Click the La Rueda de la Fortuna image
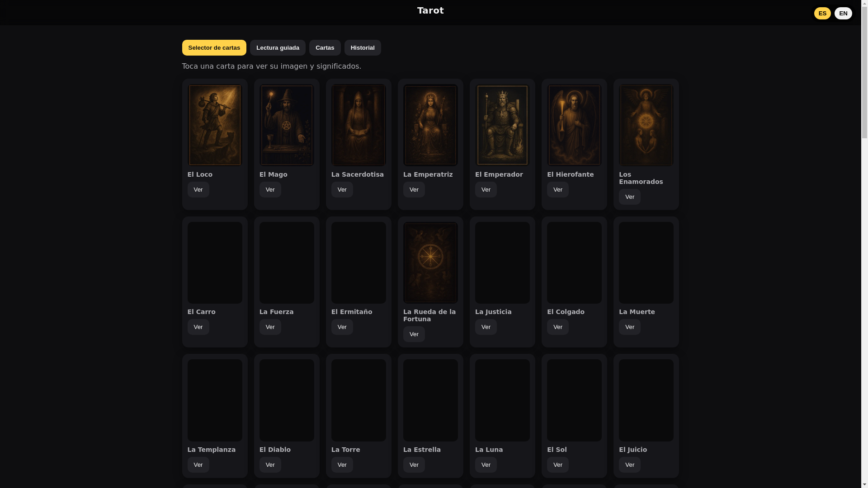The height and width of the screenshot is (488, 868). tap(430, 263)
